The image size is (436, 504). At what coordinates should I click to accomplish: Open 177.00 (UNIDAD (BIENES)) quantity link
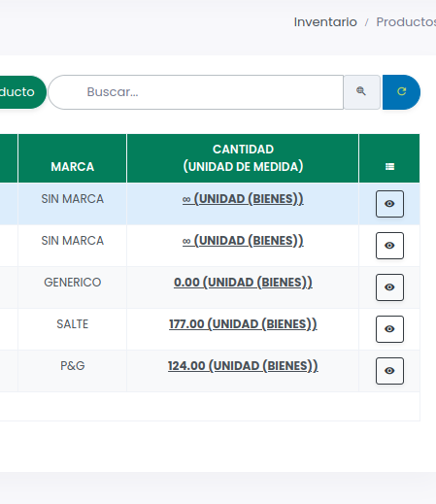[x=243, y=324]
